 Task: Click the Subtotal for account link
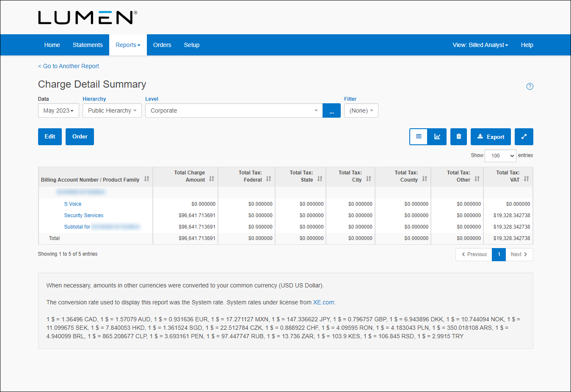(x=102, y=227)
